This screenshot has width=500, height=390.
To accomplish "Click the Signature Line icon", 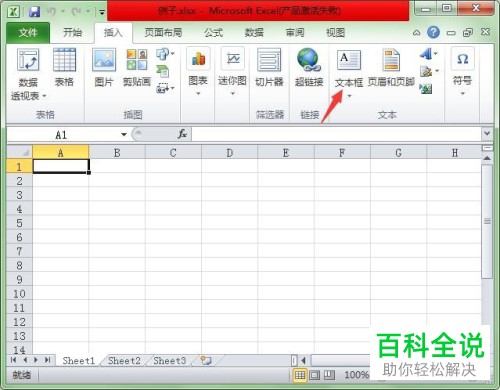I will (426, 71).
